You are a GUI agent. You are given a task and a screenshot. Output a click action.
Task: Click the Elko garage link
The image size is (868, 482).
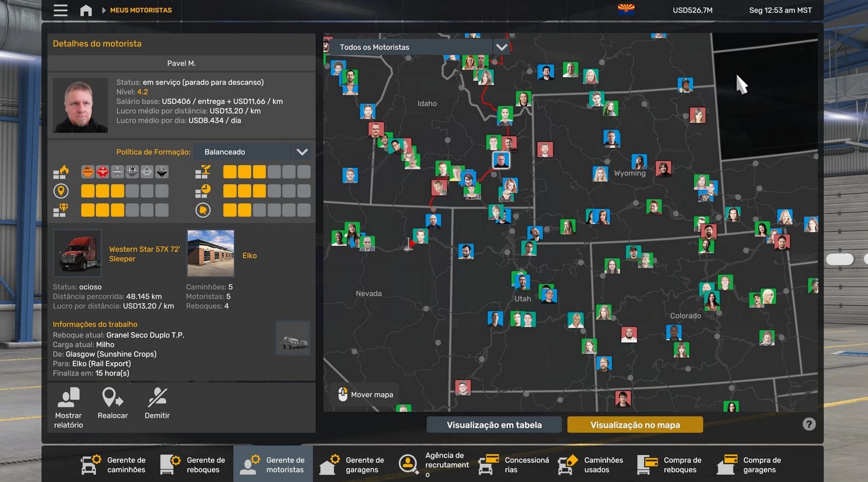[249, 255]
